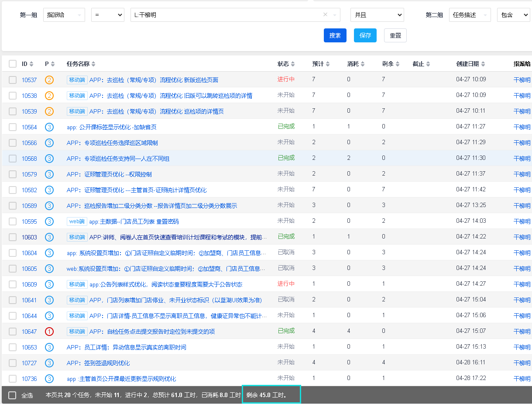This screenshot has width=532, height=408.
Task: Sort by 任务名称 using sort icon
Action: [93, 64]
